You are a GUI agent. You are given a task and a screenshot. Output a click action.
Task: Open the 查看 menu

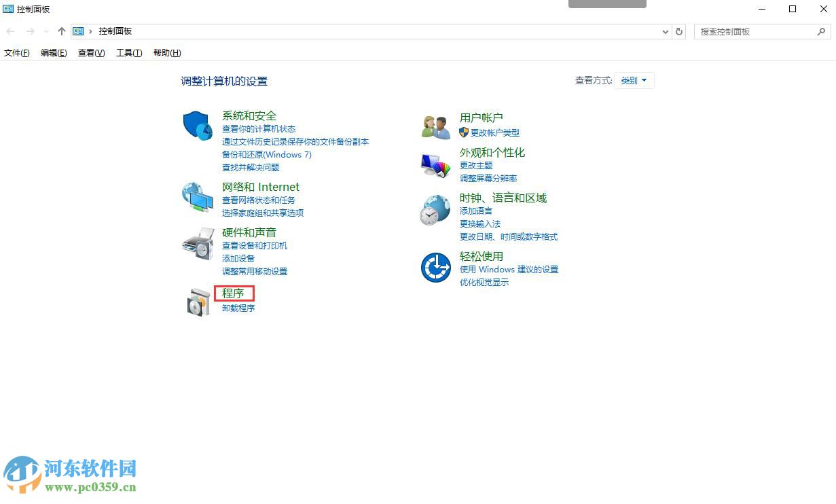click(x=90, y=53)
